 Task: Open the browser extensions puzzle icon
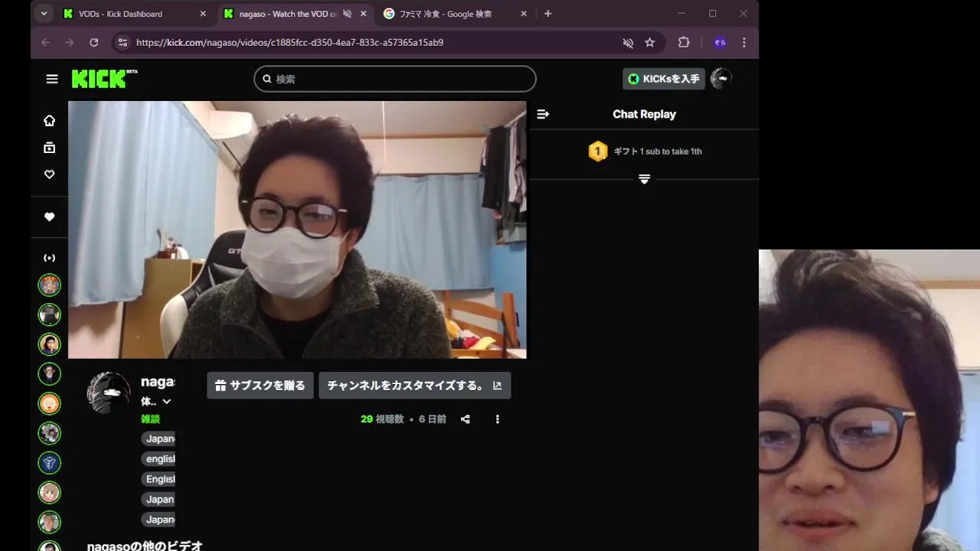[x=684, y=43]
